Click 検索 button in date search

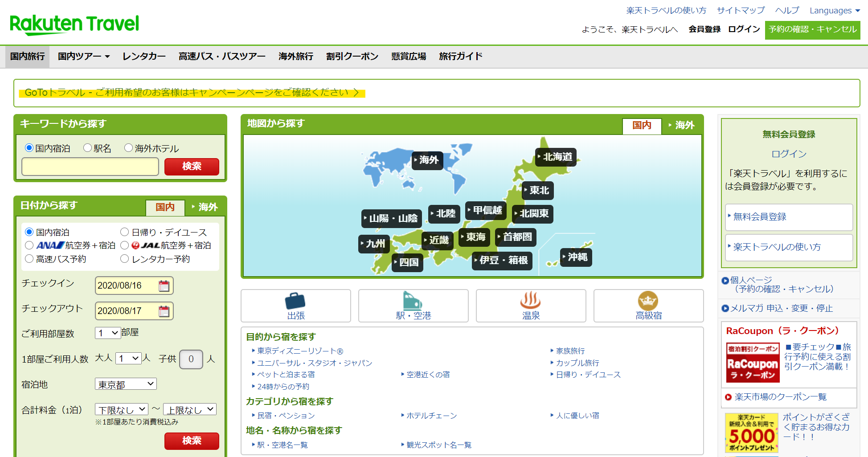tap(192, 441)
